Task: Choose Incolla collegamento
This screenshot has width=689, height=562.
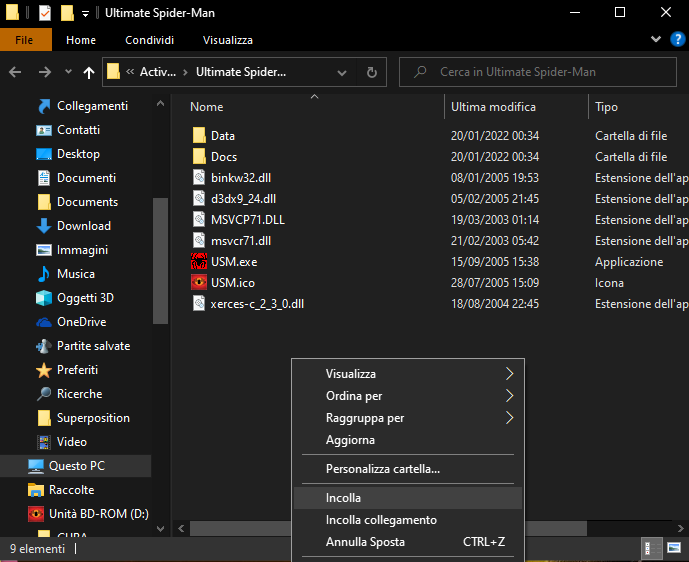Action: (408, 520)
